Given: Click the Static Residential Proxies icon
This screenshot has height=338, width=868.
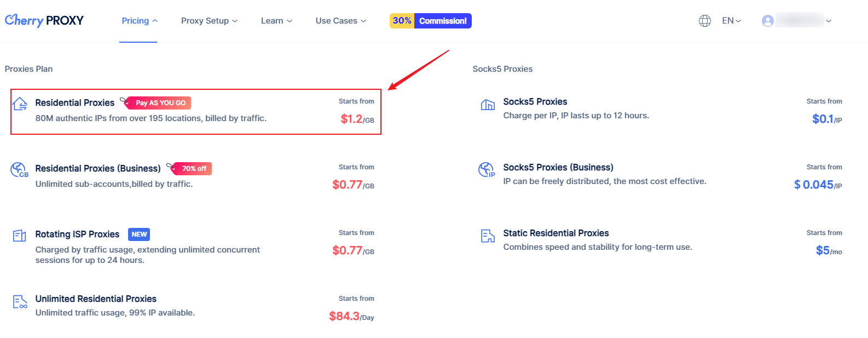Looking at the screenshot, I should [488, 236].
